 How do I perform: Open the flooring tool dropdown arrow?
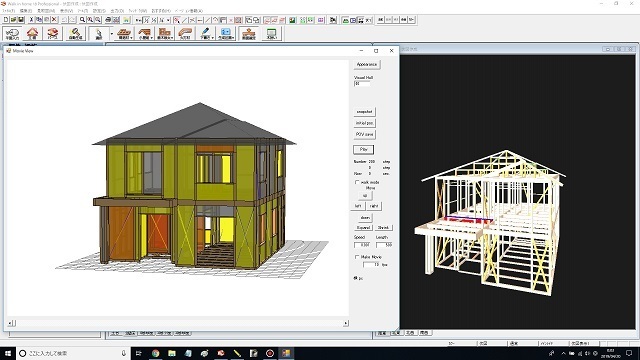click(131, 37)
